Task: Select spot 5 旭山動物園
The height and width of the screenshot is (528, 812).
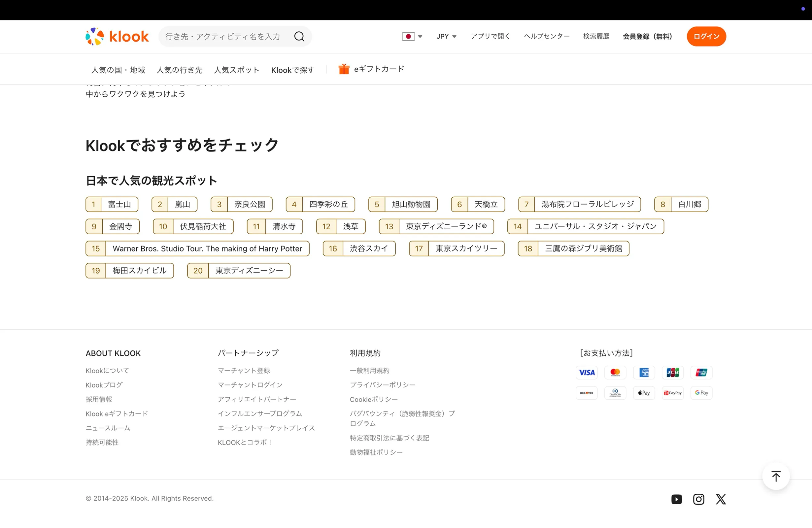Action: [x=403, y=204]
